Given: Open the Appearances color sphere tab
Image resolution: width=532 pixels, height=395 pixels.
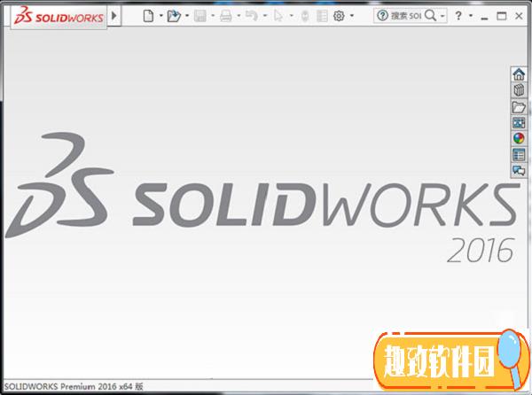Looking at the screenshot, I should click(519, 138).
